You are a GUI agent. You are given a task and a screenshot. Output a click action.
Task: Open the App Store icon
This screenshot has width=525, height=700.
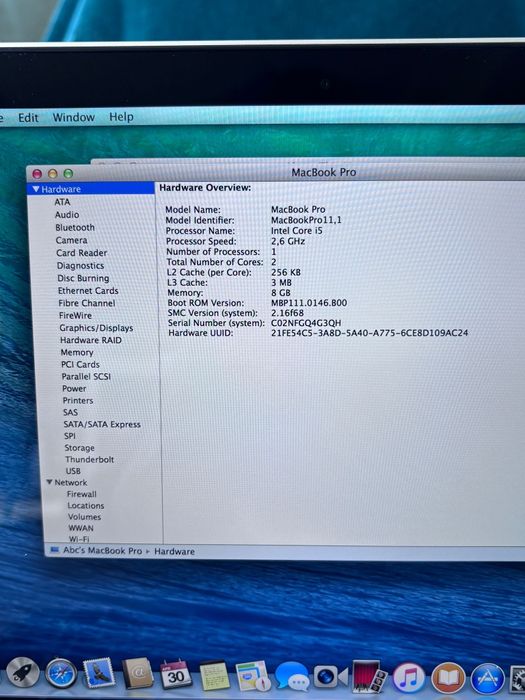coord(488,679)
